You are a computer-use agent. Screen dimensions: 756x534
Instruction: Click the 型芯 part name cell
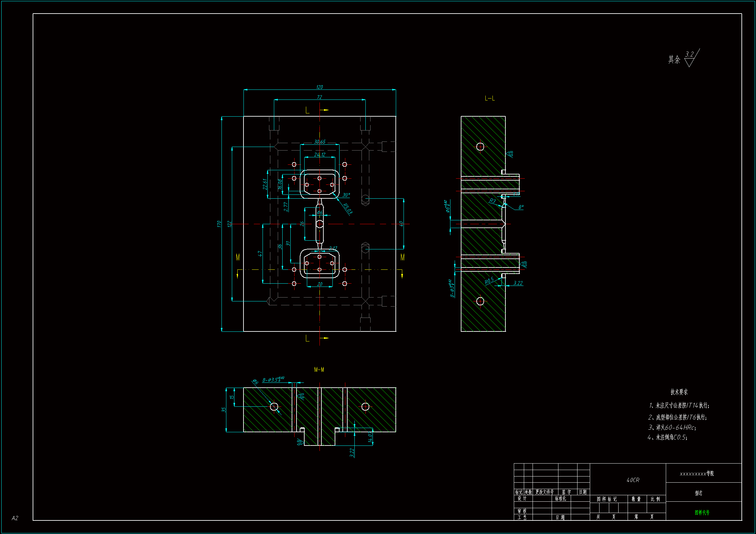point(699,493)
